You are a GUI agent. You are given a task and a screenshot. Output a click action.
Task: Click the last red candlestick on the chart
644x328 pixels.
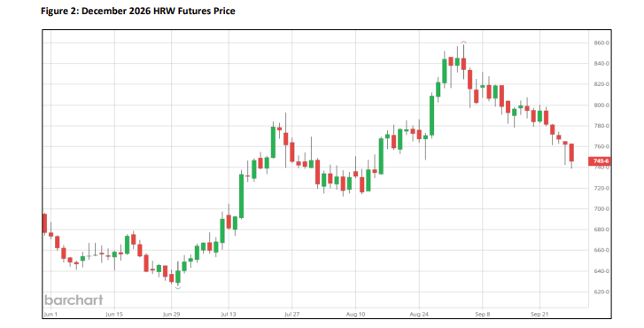pyautogui.click(x=571, y=154)
